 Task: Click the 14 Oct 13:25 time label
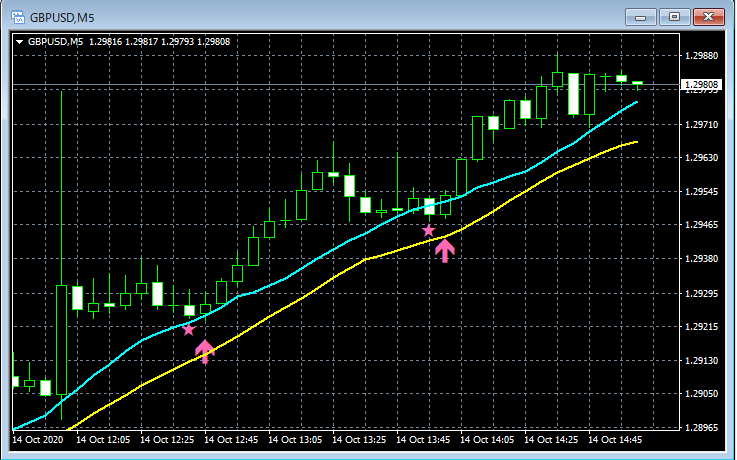click(359, 440)
